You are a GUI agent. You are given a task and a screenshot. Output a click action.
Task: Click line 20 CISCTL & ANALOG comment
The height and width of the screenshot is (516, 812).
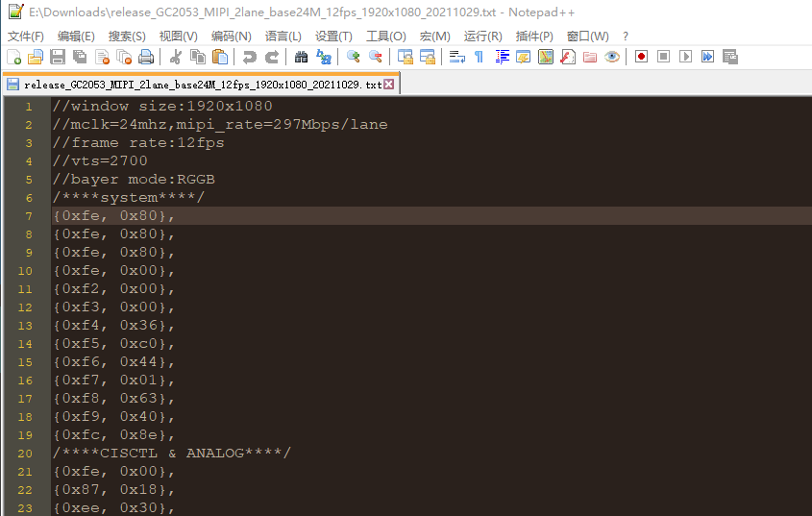point(172,453)
